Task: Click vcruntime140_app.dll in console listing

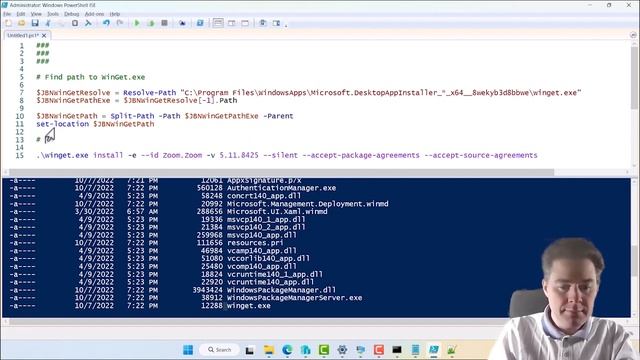Action: [x=271, y=282]
